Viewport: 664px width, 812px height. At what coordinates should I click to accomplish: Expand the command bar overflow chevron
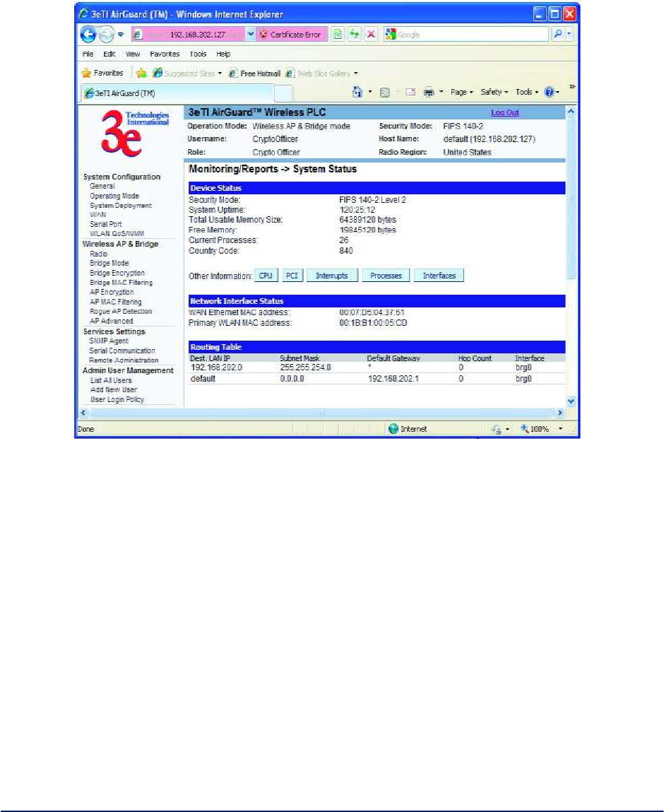click(x=572, y=87)
